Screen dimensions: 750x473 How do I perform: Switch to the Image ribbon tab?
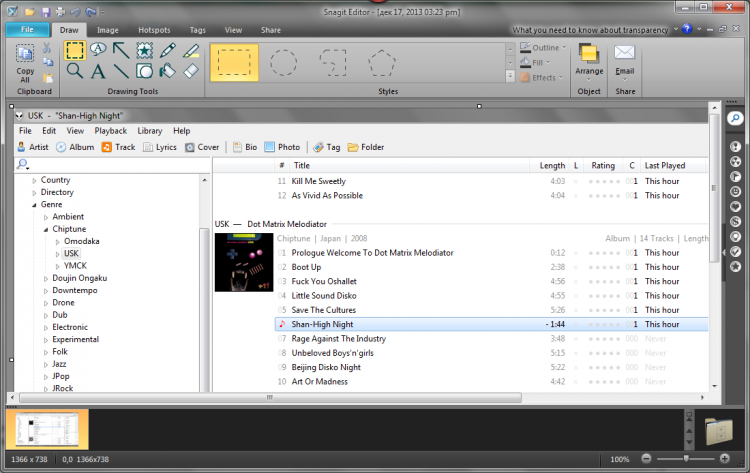pos(108,30)
